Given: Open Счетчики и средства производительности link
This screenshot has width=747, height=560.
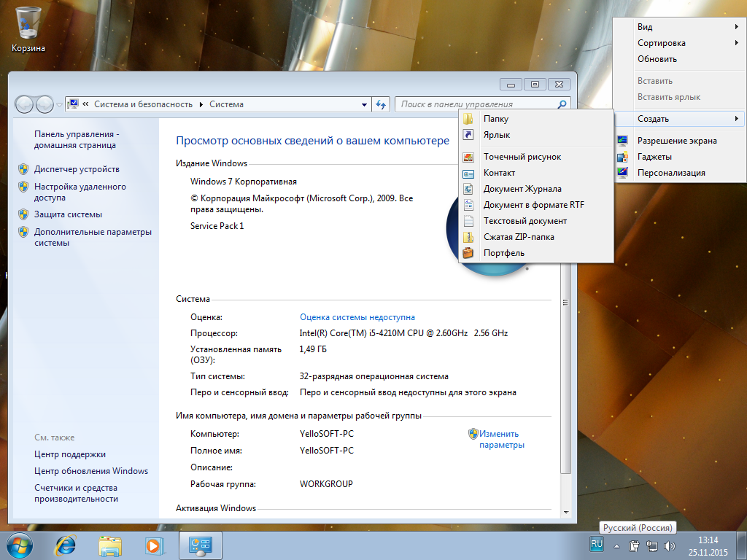Looking at the screenshot, I should point(76,494).
